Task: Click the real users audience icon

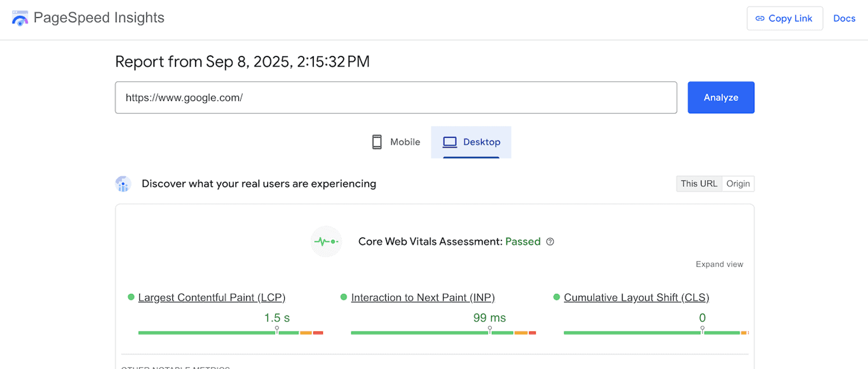Action: click(123, 184)
